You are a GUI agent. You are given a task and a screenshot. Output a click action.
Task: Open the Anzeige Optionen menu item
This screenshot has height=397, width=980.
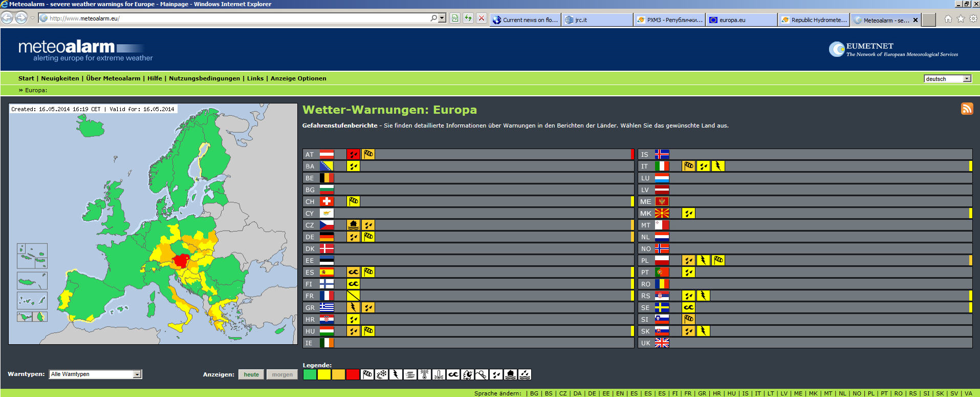pos(298,78)
